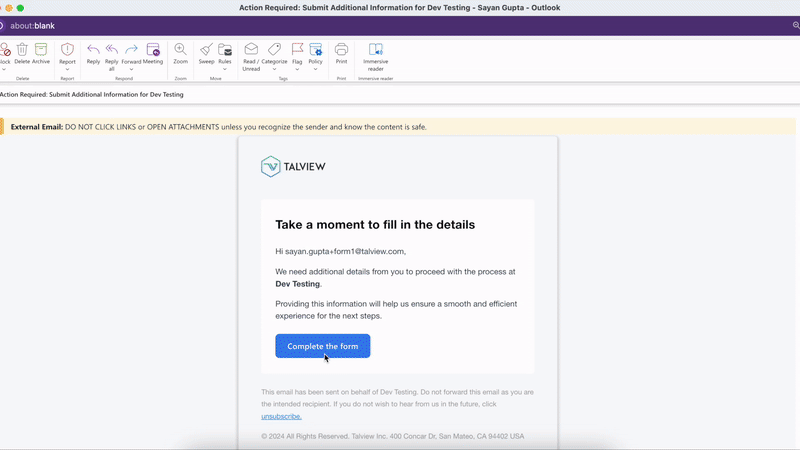
Task: Expand the Rules dropdown arrow
Action: pyautogui.click(x=225, y=69)
